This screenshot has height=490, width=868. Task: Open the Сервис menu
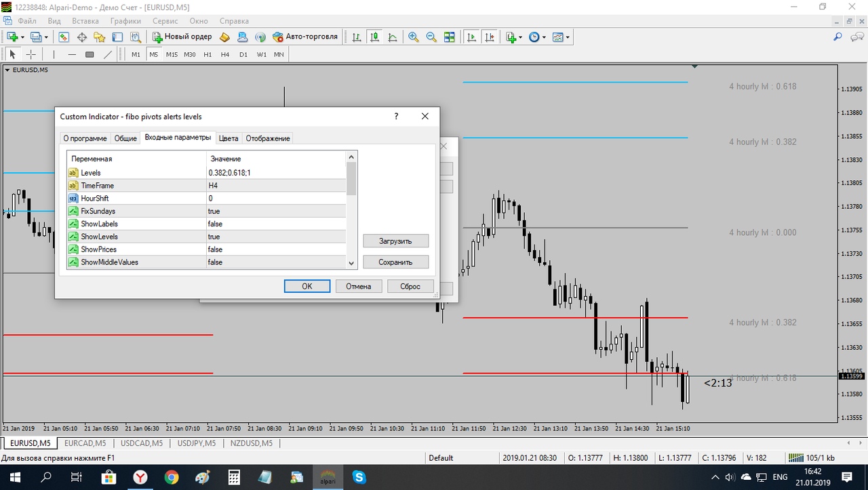[x=165, y=21]
